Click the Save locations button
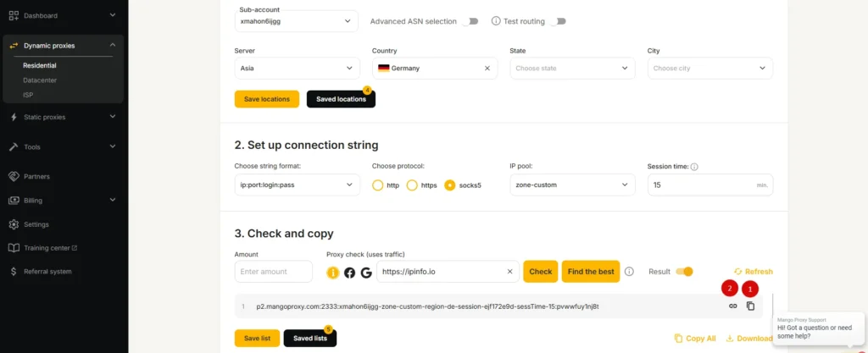Image resolution: width=868 pixels, height=353 pixels. pos(267,99)
